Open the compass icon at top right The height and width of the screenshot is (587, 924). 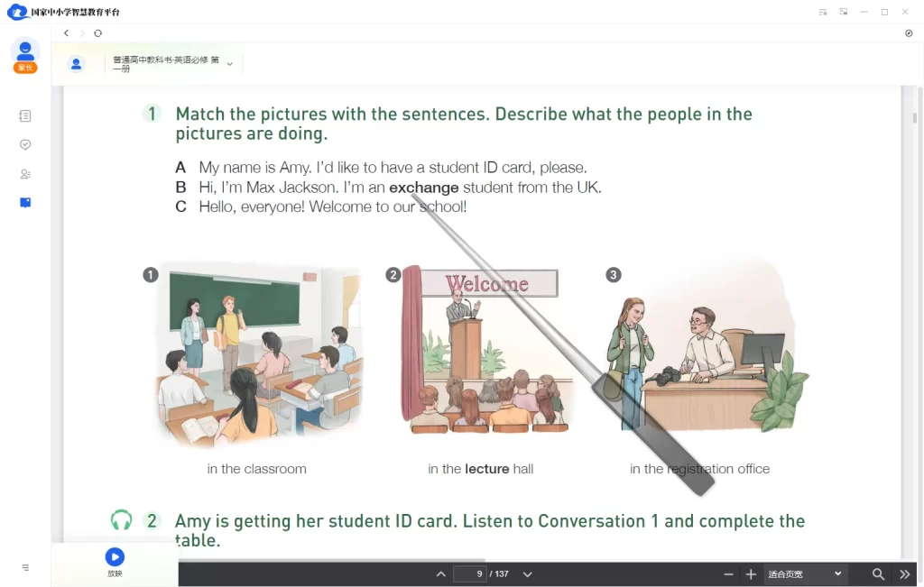[909, 33]
